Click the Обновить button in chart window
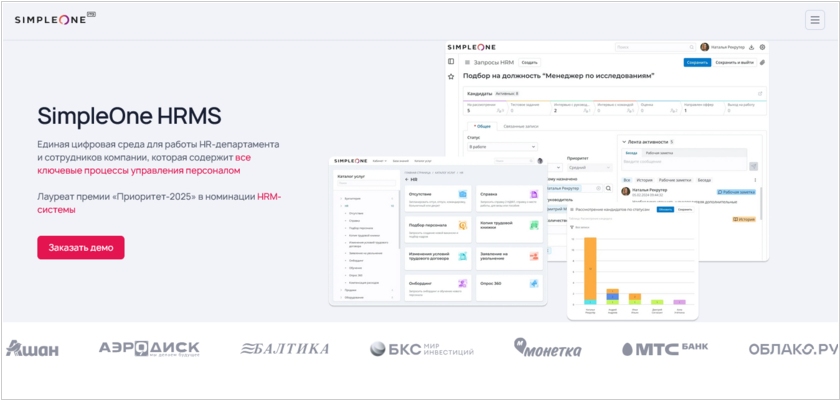840x400 pixels. (665, 209)
